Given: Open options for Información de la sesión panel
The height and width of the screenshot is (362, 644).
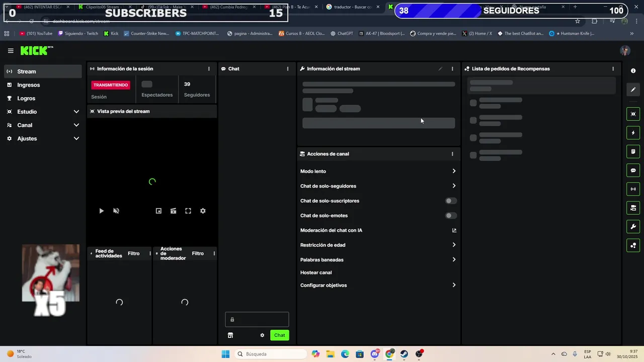Looking at the screenshot, I should pos(209,69).
